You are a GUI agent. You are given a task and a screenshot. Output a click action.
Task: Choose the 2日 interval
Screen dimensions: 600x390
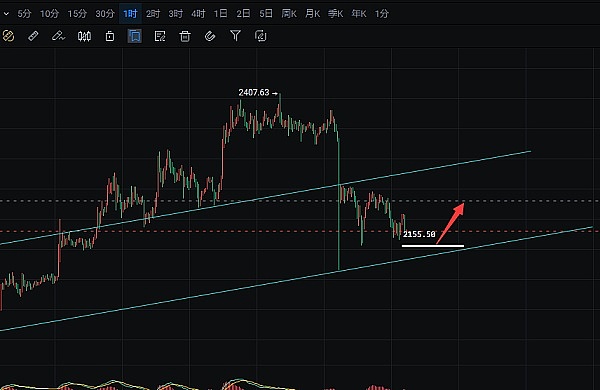click(243, 14)
